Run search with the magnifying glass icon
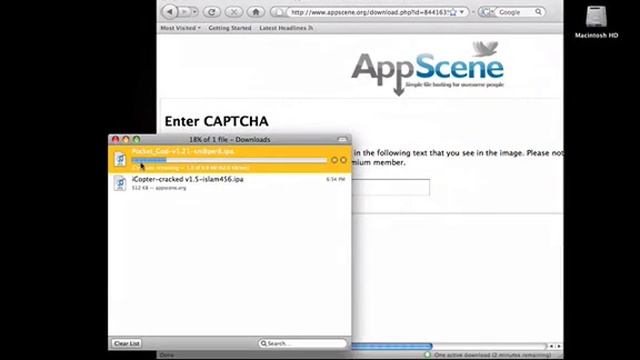Viewport: 640px width, 360px height. point(539,12)
